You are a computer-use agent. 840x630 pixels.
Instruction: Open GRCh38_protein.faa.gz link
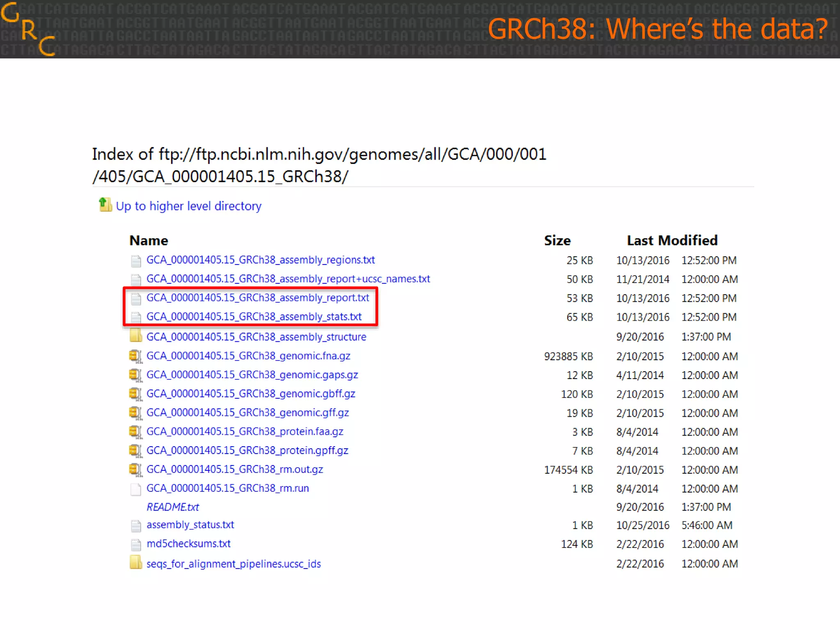click(245, 431)
